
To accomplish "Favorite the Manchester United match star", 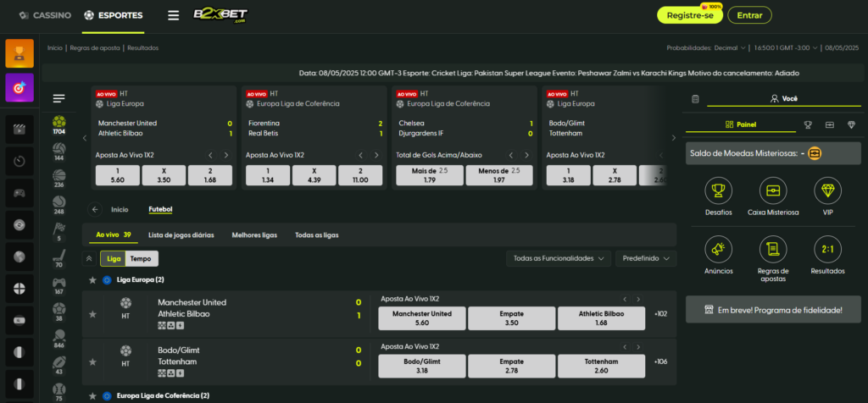I will [92, 315].
